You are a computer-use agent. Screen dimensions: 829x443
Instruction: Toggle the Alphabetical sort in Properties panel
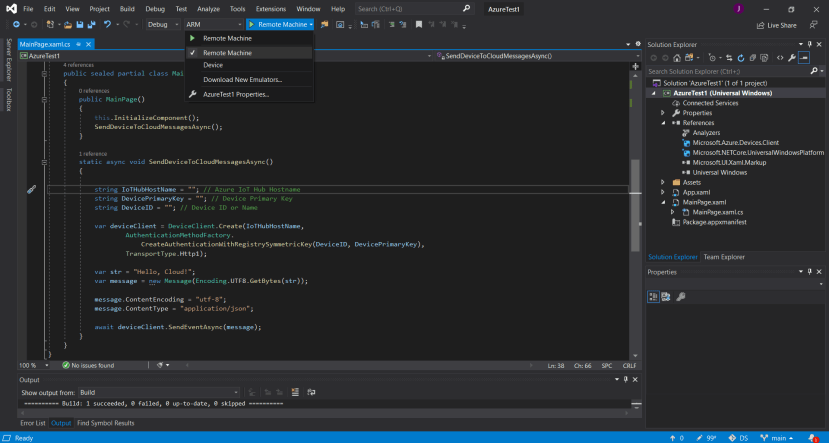[666, 297]
